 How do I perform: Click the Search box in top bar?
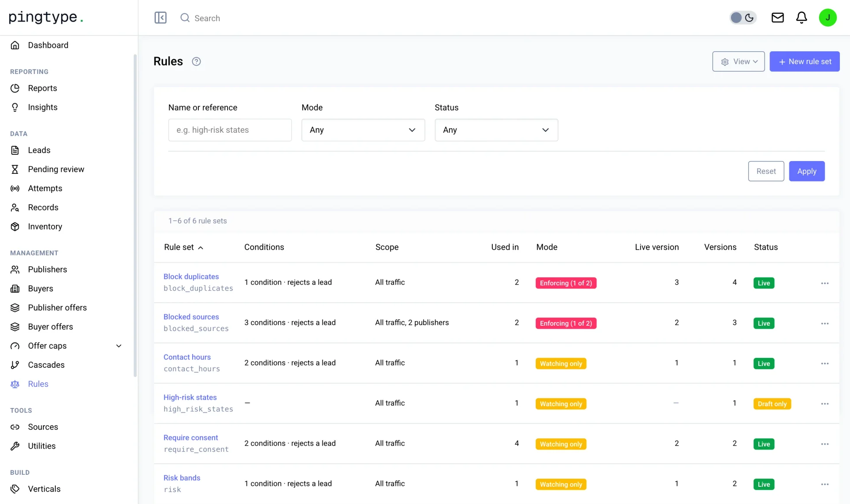[x=207, y=18]
